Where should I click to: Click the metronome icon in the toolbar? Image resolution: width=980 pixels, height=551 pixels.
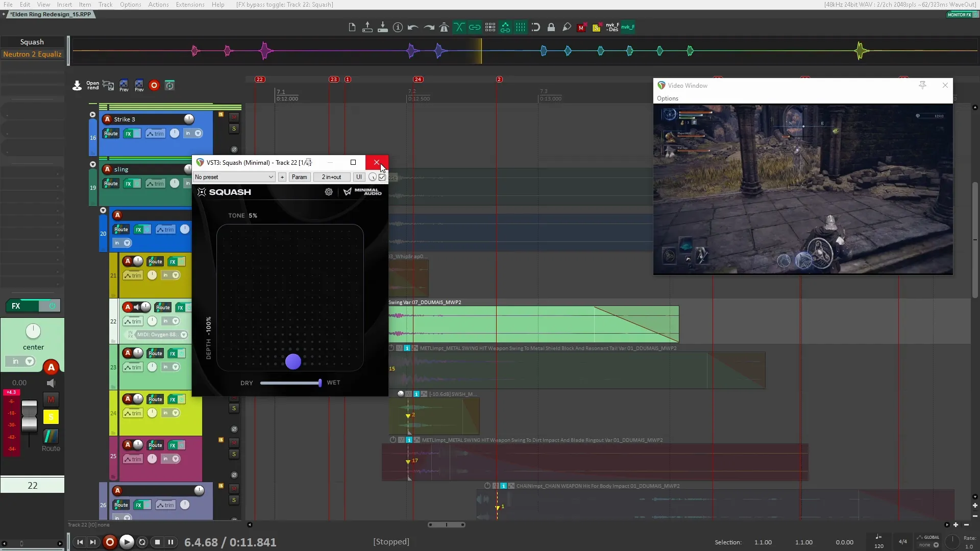445,28
